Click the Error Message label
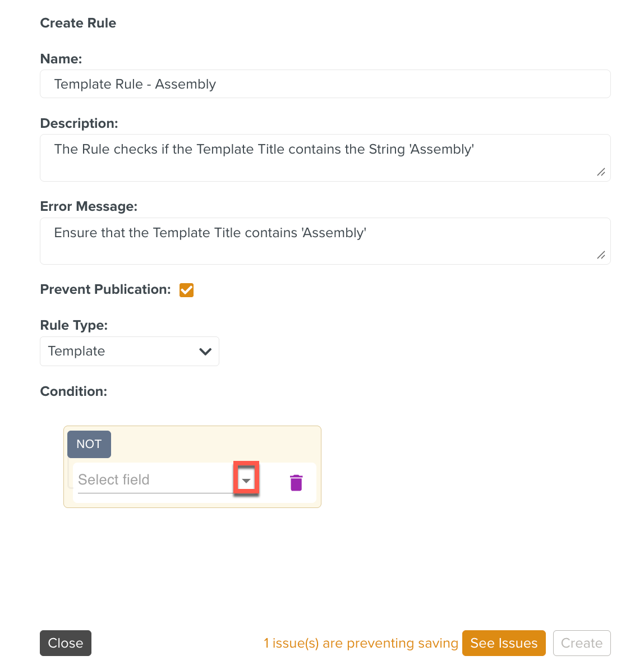 coord(89,206)
